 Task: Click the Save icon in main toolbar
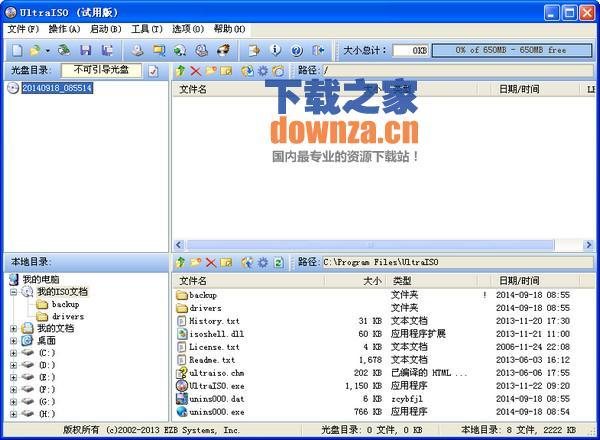85,50
